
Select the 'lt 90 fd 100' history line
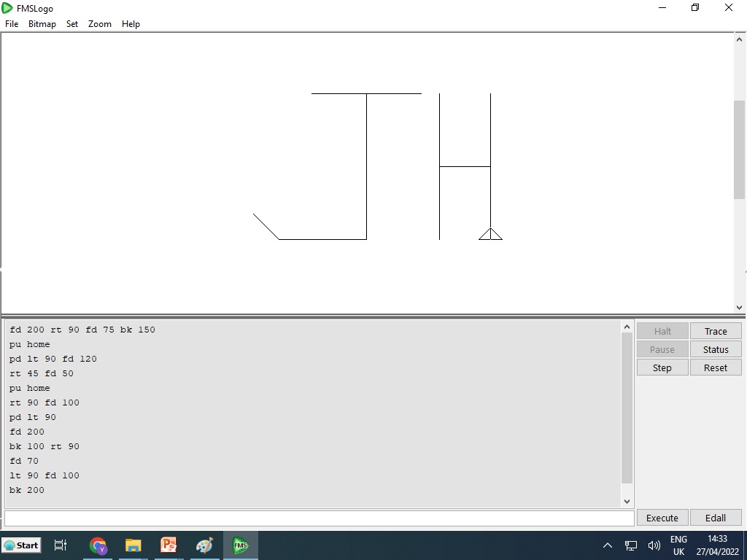44,475
